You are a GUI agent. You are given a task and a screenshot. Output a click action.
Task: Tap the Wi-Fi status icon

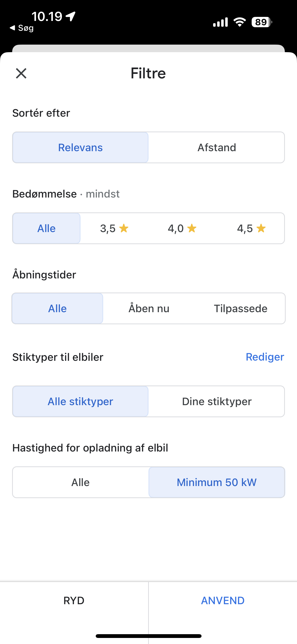click(x=240, y=22)
